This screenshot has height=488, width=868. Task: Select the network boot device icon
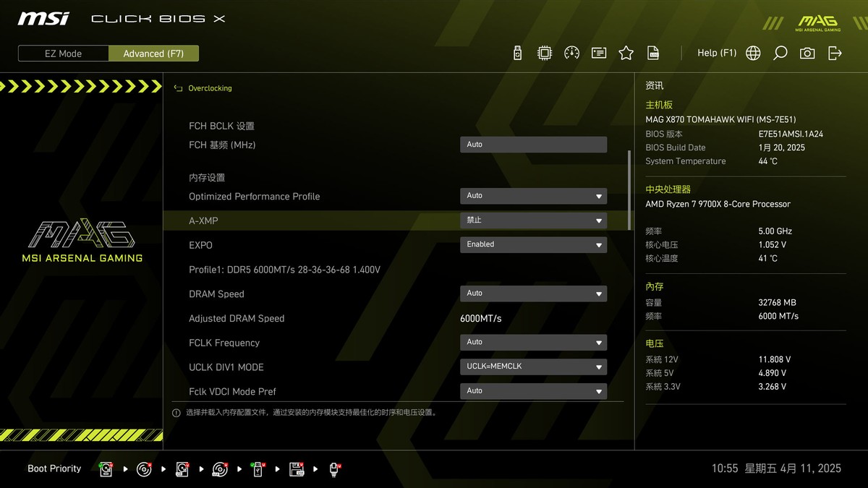click(x=334, y=469)
